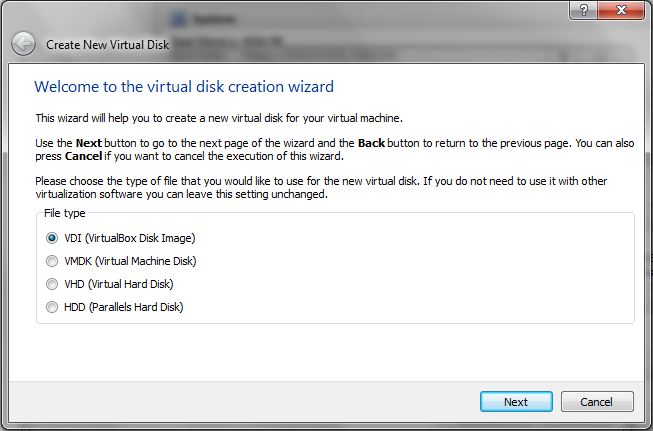The width and height of the screenshot is (653, 431).
Task: Click the bold Back word in instructions
Action: point(371,143)
